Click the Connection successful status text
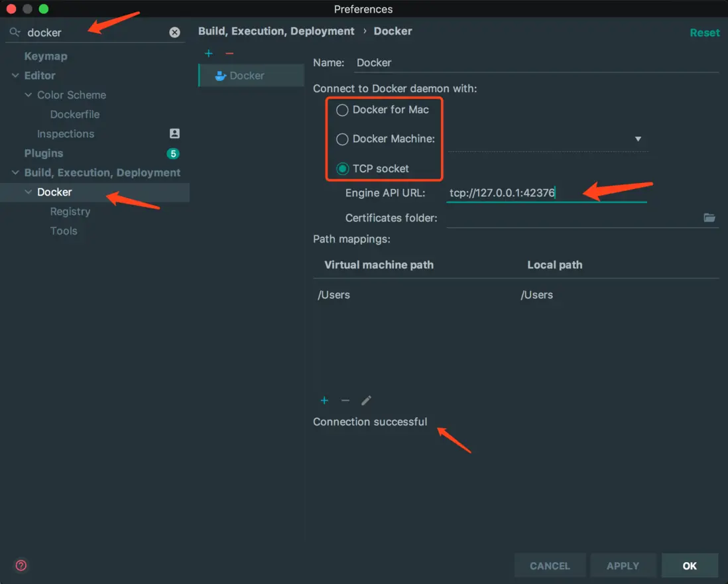The height and width of the screenshot is (584, 728). click(x=369, y=422)
